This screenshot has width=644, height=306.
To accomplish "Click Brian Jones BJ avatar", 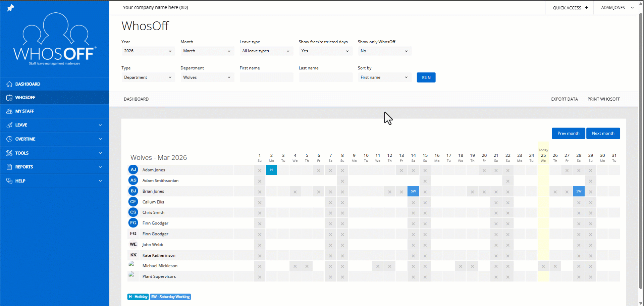I will click(x=133, y=191).
